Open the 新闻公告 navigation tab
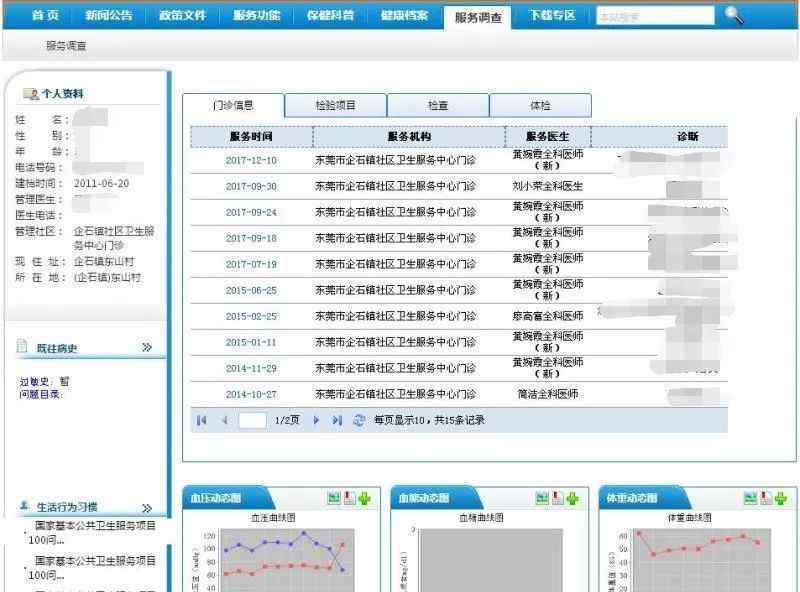This screenshot has height=592, width=800. pos(109,15)
